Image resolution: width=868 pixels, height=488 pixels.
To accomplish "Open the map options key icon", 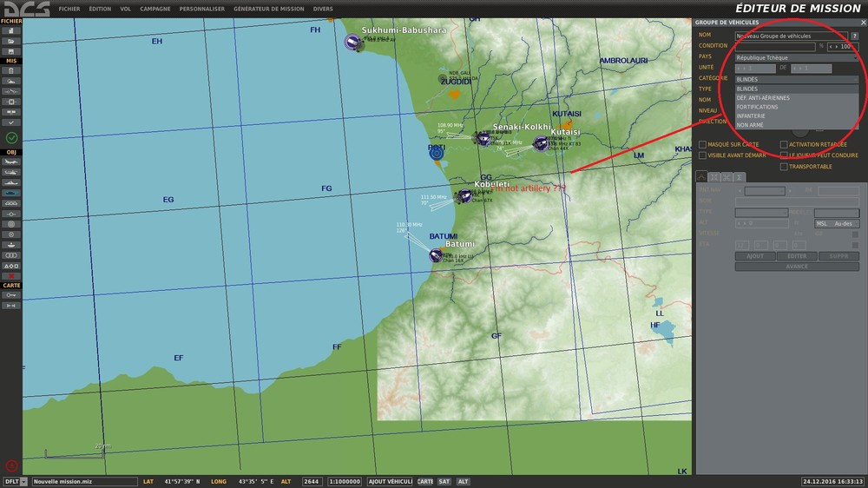I will click(x=11, y=295).
